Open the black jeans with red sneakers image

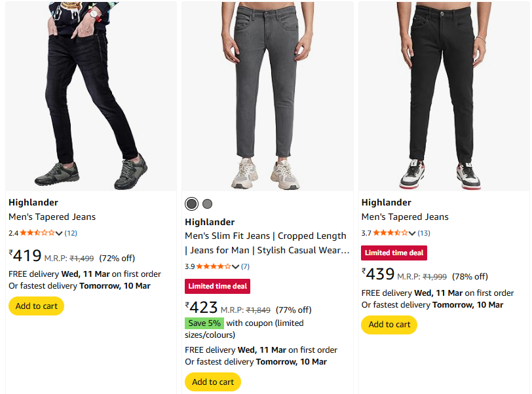(x=444, y=96)
